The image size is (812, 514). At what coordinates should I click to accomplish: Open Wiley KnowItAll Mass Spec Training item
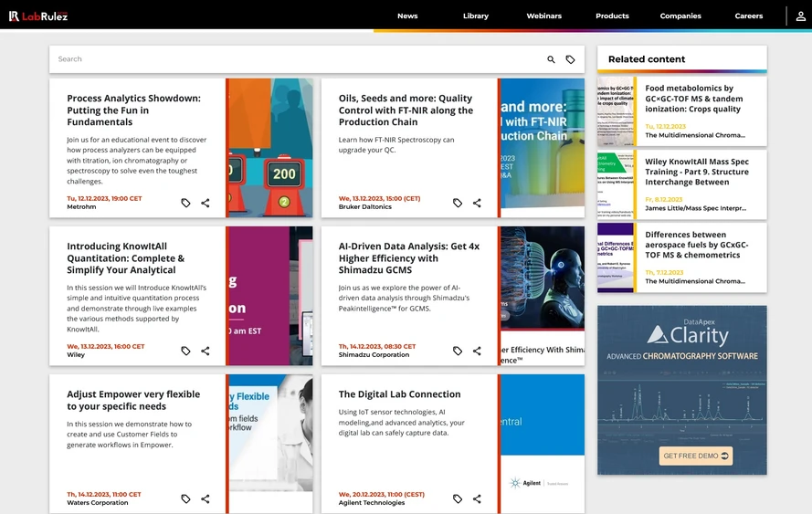point(697,172)
